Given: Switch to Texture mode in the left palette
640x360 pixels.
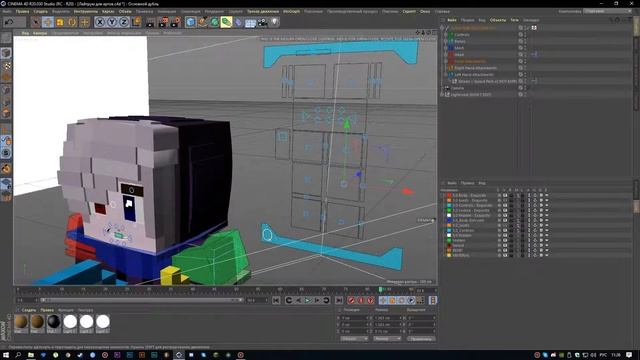Looking at the screenshot, I should pos(6,65).
